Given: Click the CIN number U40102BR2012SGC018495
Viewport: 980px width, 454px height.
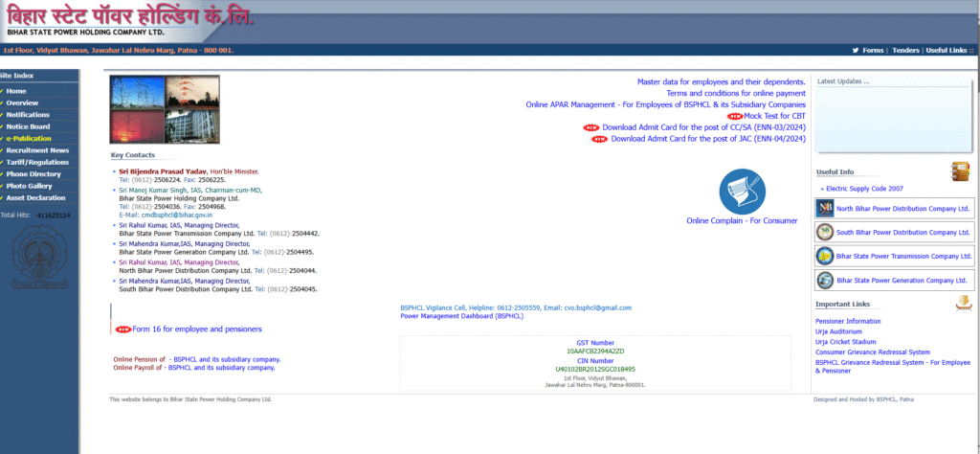Looking at the screenshot, I should [x=595, y=370].
